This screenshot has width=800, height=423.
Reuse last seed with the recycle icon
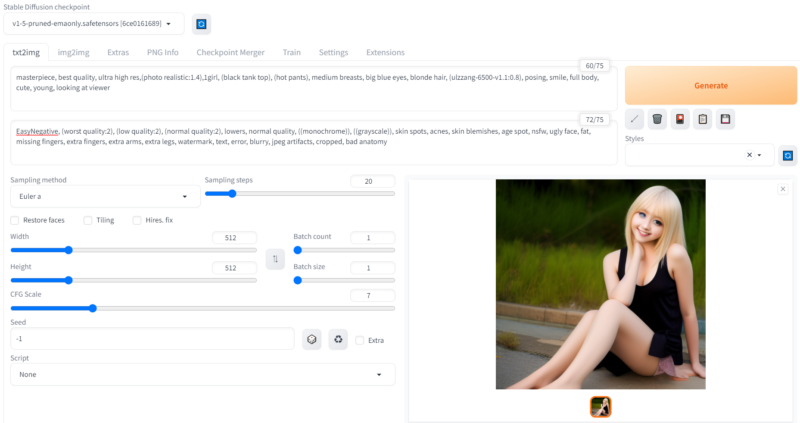(x=338, y=339)
